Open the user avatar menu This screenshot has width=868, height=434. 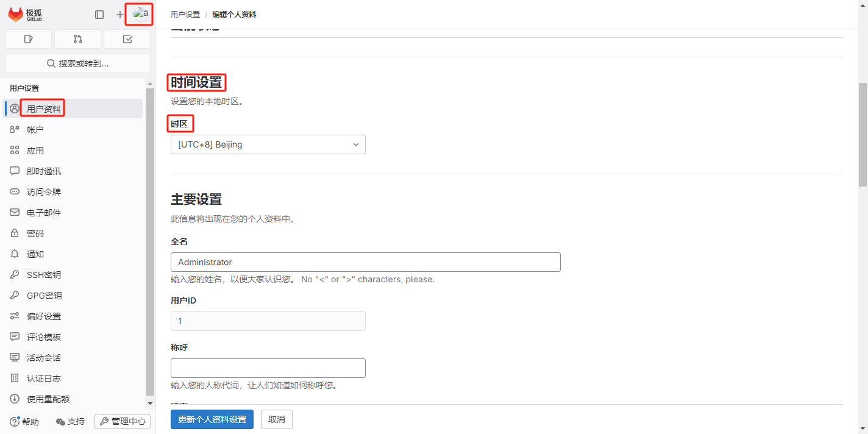(141, 14)
